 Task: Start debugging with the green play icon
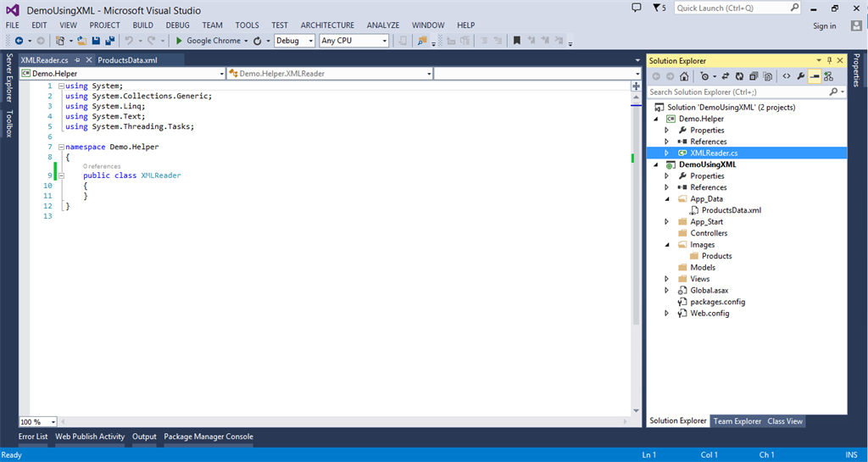tap(179, 41)
